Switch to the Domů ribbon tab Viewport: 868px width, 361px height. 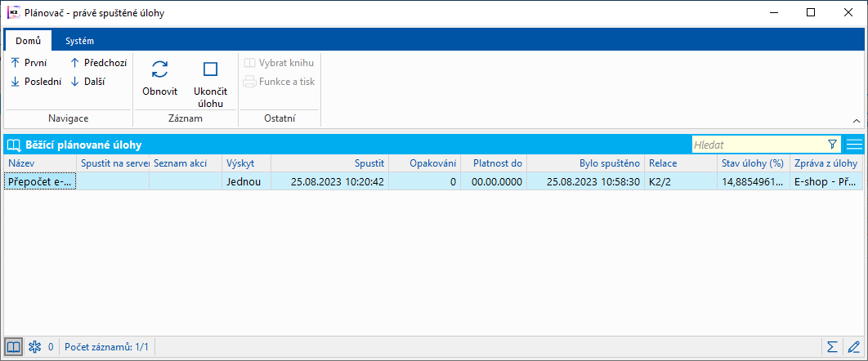[29, 41]
